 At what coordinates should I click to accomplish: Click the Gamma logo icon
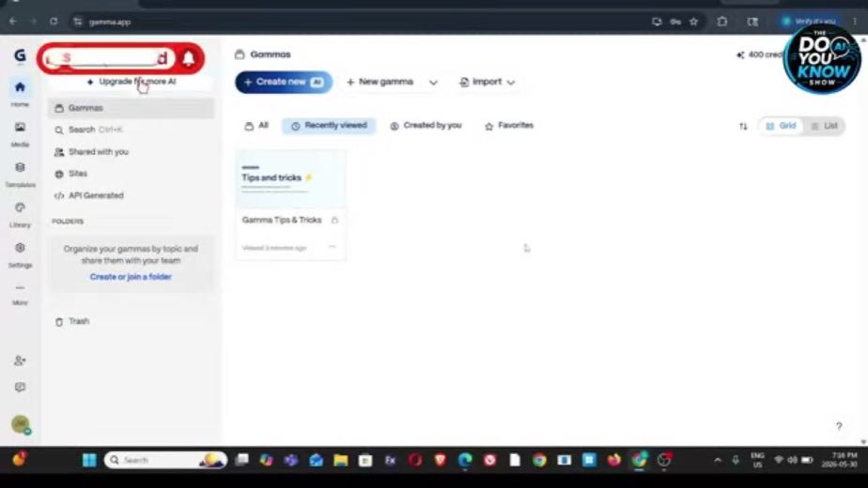(20, 55)
